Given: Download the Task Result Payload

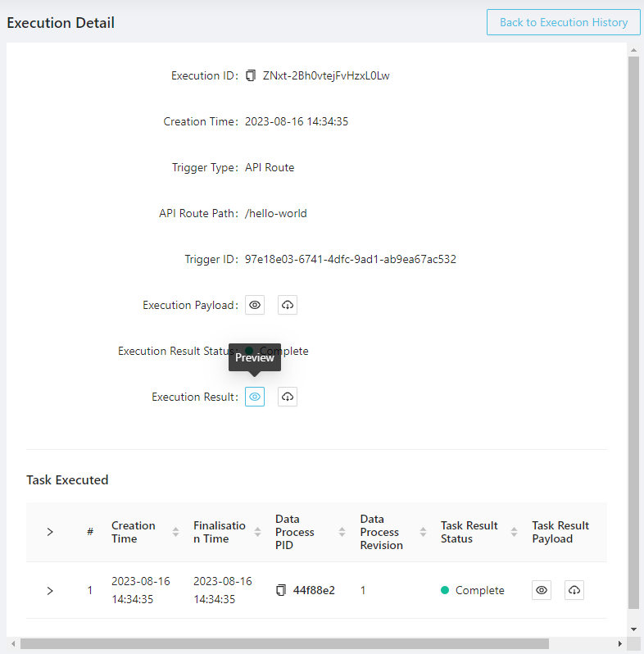Looking at the screenshot, I should 574,590.
